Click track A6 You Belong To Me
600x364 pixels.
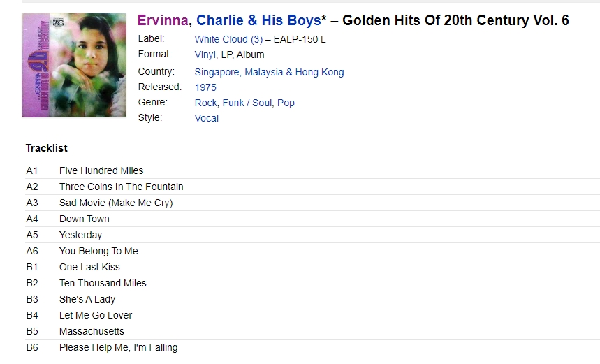click(98, 251)
